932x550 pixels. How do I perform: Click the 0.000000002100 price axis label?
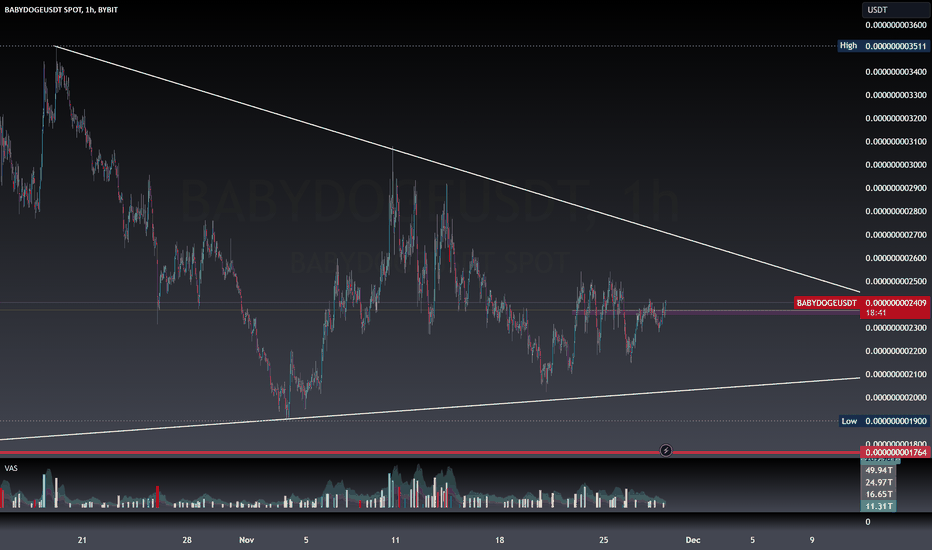point(896,374)
